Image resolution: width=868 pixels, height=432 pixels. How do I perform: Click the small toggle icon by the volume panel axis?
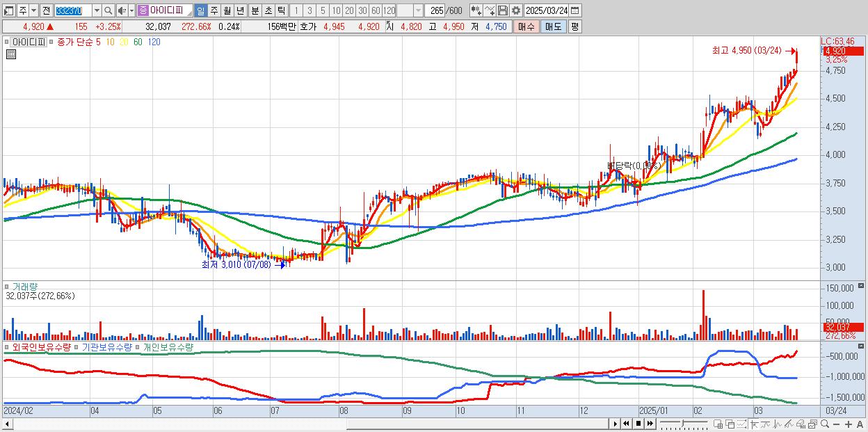pyautogui.click(x=862, y=286)
